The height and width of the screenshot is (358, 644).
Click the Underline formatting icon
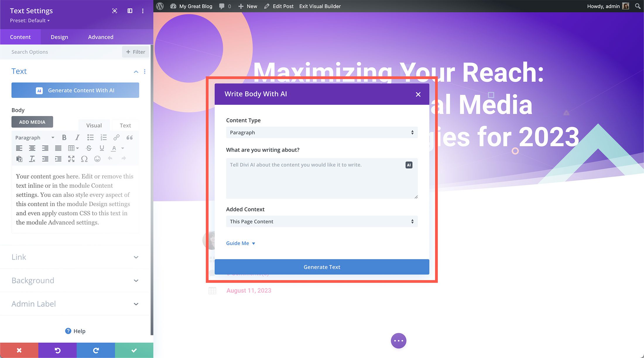(x=102, y=148)
